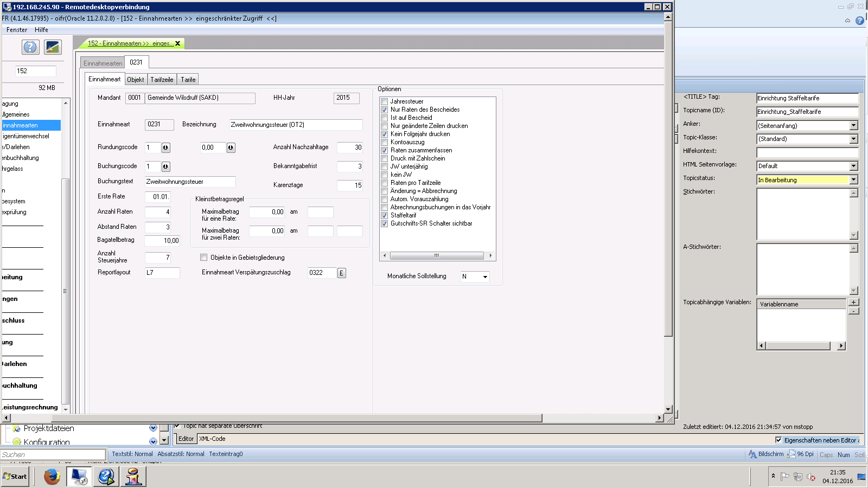Image resolution: width=868 pixels, height=488 pixels.
Task: Open the Topicstatus dropdown
Action: [853, 180]
